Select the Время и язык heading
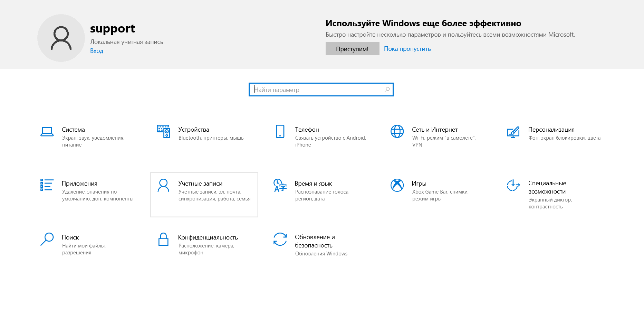The image size is (644, 319). (x=314, y=184)
